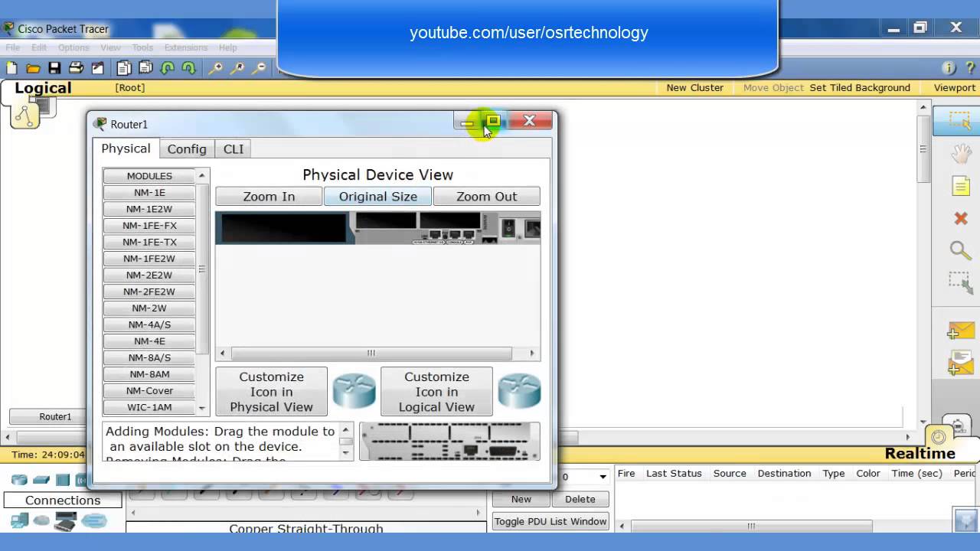980x551 pixels.
Task: Select the Routers device category icon
Action: [x=19, y=480]
